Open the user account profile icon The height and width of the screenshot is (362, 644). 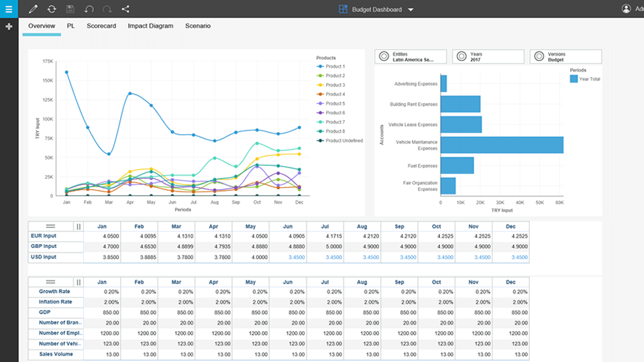pyautogui.click(x=626, y=9)
